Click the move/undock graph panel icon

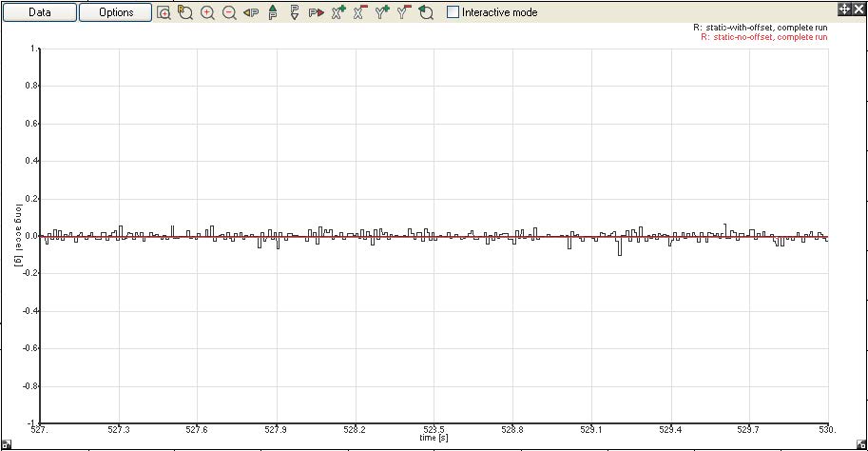(x=843, y=9)
